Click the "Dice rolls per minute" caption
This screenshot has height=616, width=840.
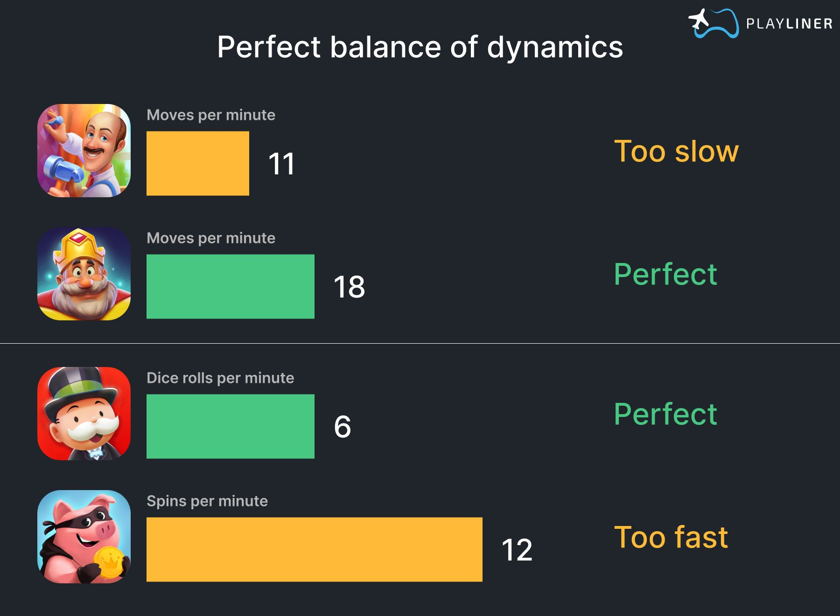point(220,378)
